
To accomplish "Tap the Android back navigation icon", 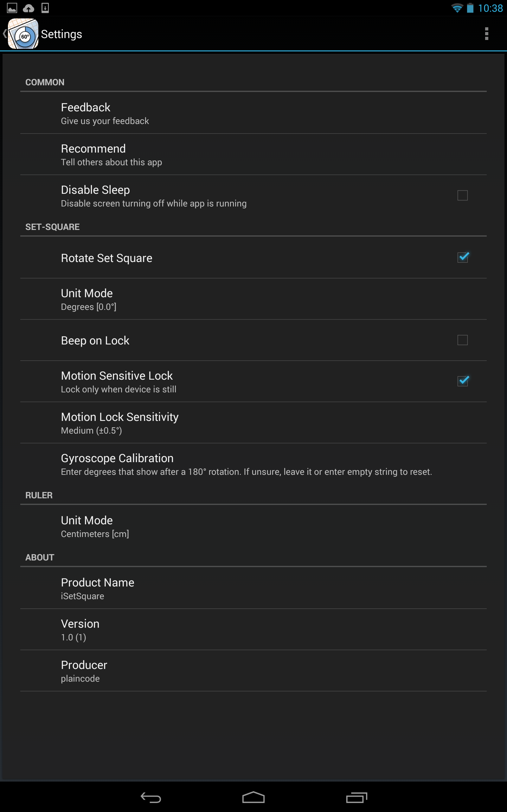I will (x=151, y=797).
